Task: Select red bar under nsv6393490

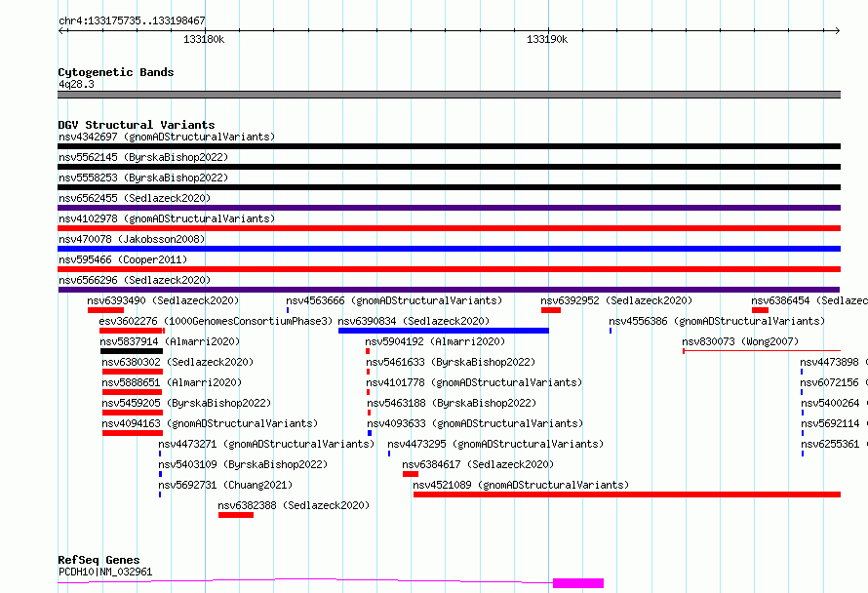Action: [x=105, y=310]
